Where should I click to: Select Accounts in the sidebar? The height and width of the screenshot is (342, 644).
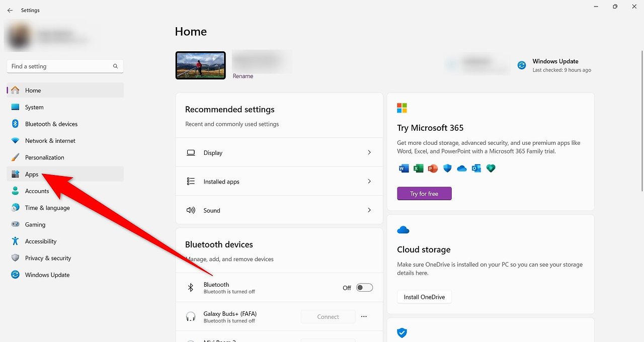pos(65,191)
